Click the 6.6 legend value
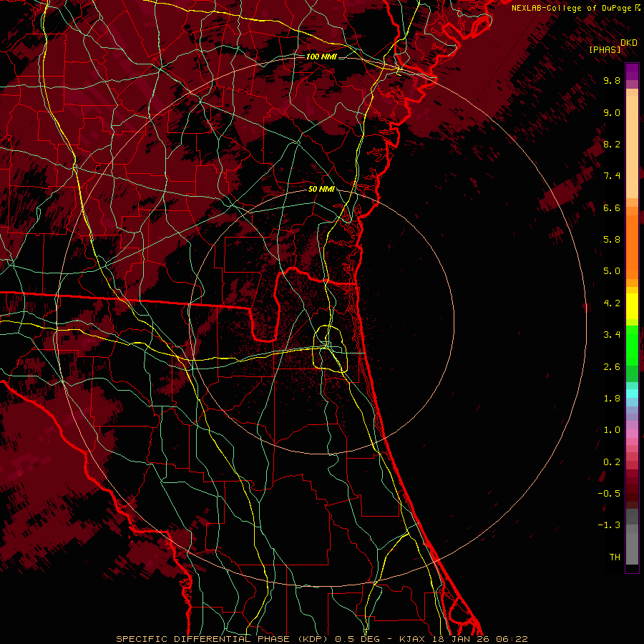This screenshot has height=644, width=644. (612, 208)
